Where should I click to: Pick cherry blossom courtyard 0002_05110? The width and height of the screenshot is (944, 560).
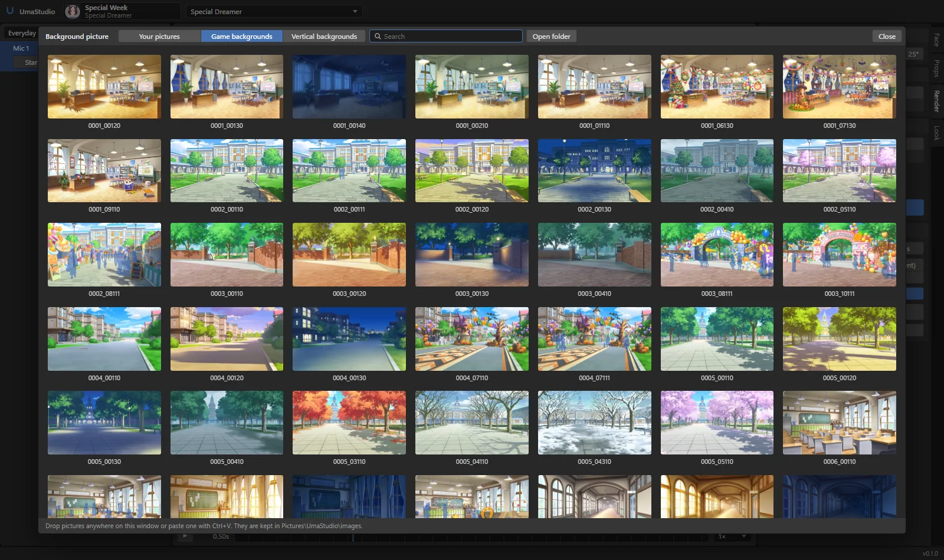(x=840, y=171)
